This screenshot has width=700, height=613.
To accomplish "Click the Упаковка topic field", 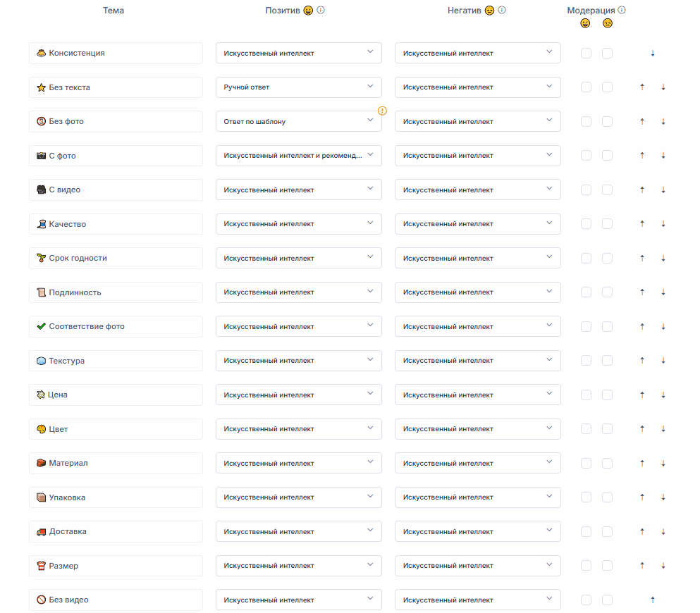I will (x=116, y=497).
